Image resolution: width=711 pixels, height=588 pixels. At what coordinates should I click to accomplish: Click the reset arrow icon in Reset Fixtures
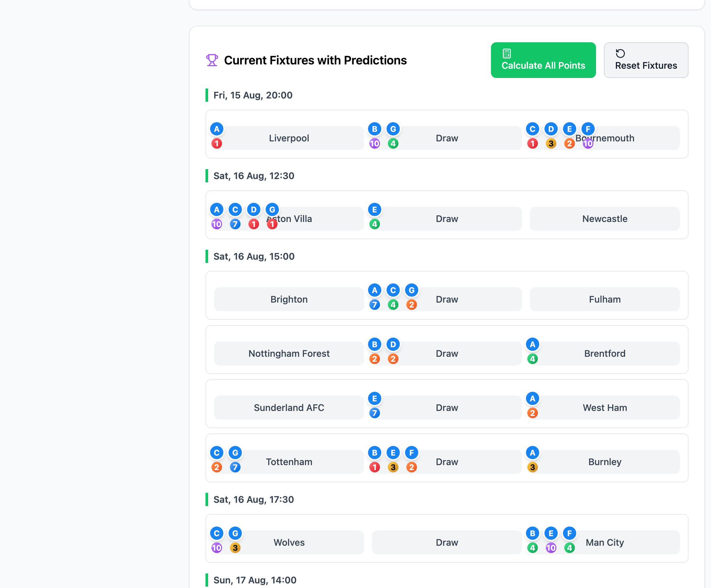click(620, 54)
